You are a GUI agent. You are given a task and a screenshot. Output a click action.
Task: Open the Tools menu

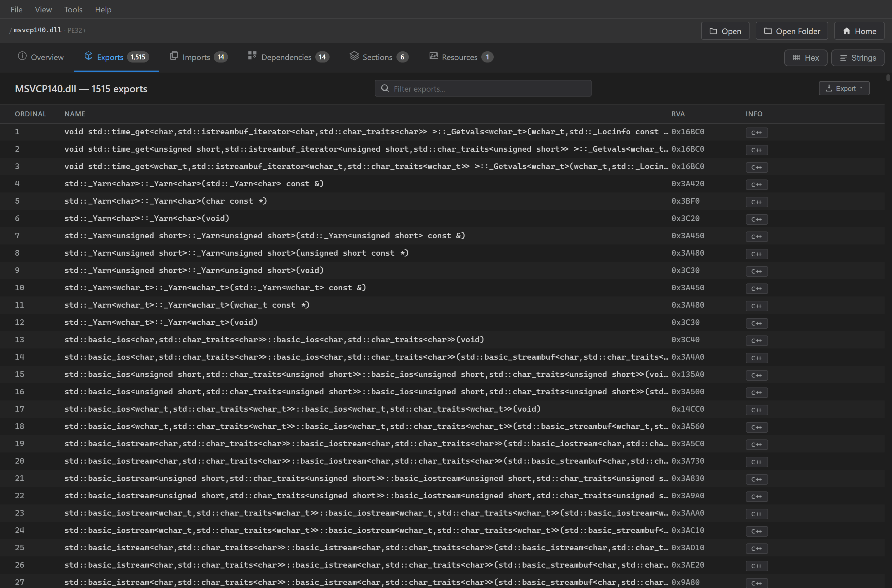tap(73, 9)
